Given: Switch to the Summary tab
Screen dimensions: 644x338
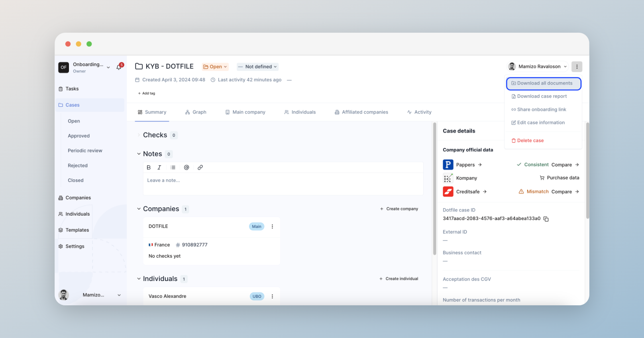Looking at the screenshot, I should pyautogui.click(x=152, y=112).
